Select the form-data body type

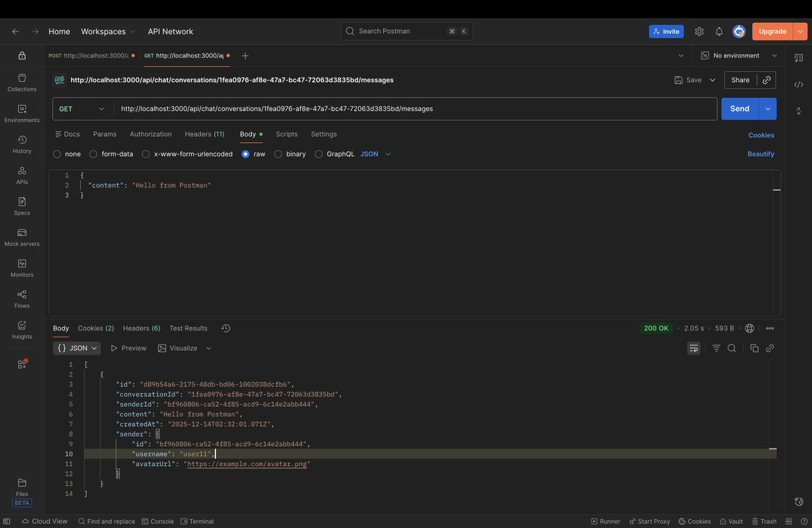click(111, 154)
